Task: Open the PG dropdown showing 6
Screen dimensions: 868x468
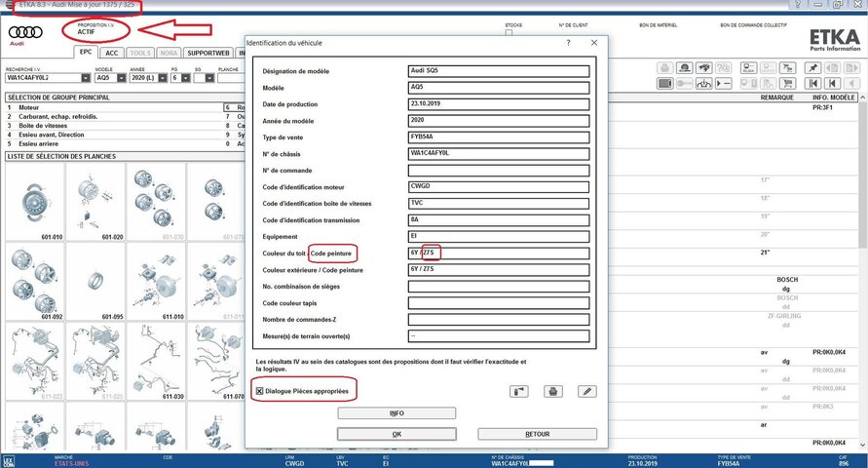Action: (x=186, y=78)
